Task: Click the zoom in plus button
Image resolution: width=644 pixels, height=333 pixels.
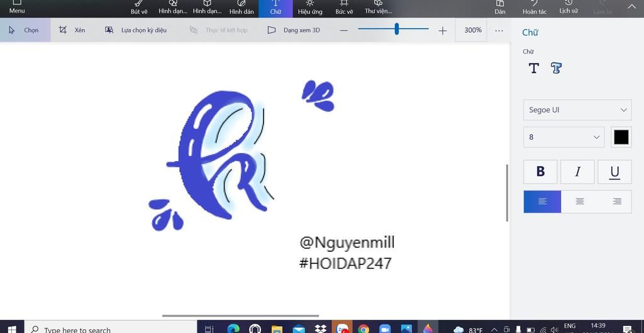Action: click(x=442, y=30)
